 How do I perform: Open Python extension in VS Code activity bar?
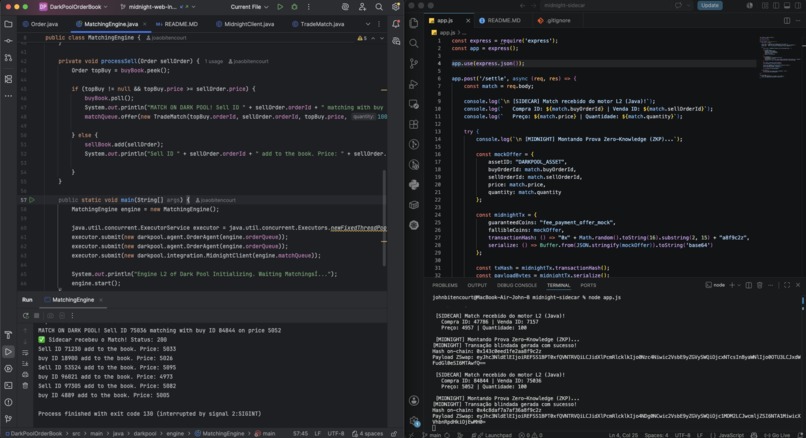414,185
